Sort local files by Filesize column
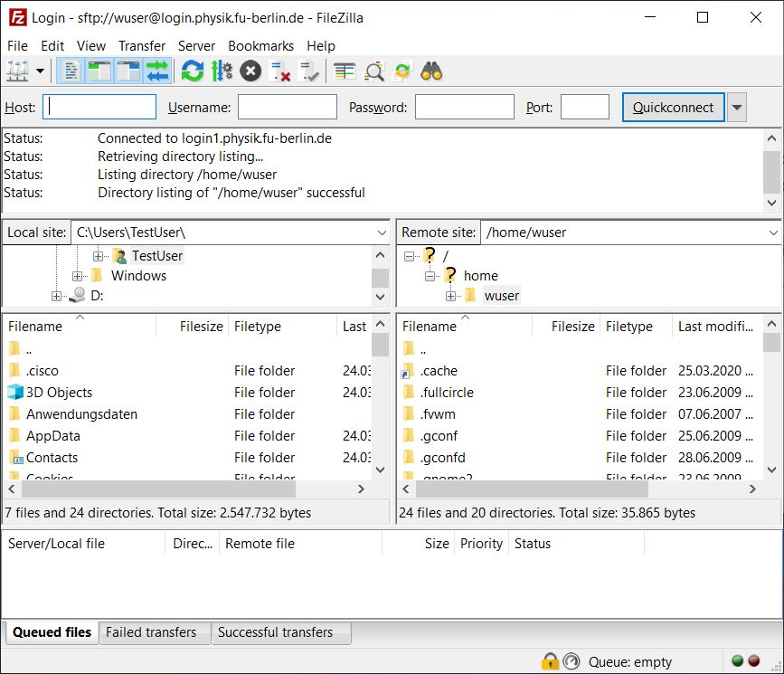Viewport: 784px width, 674px height. pos(193,327)
